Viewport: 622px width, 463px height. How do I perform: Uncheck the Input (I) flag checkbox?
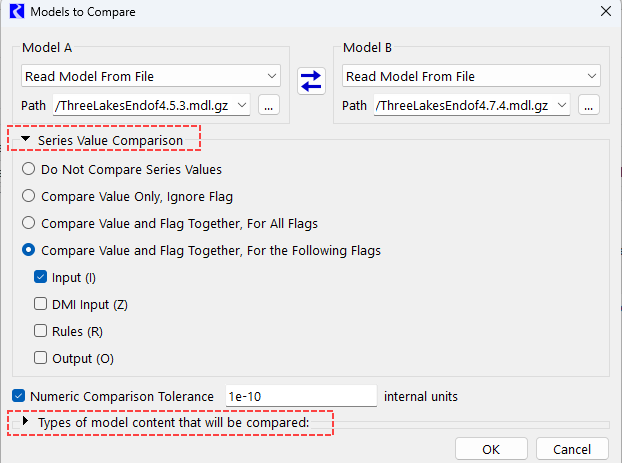coord(41,277)
